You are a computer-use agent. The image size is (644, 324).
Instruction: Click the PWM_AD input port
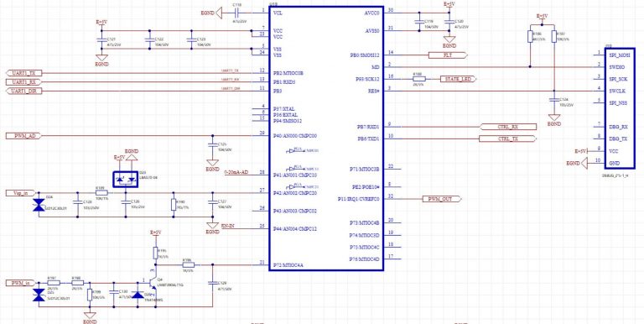coord(23,136)
